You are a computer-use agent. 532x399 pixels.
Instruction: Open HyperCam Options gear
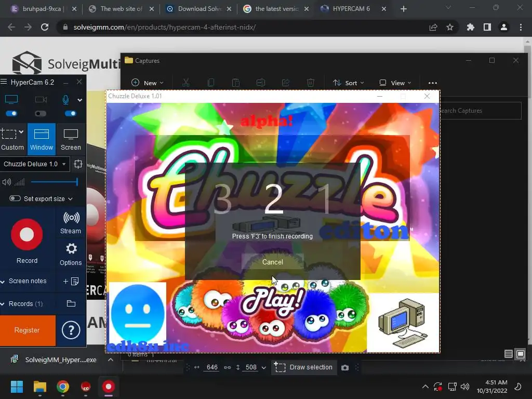(71, 254)
